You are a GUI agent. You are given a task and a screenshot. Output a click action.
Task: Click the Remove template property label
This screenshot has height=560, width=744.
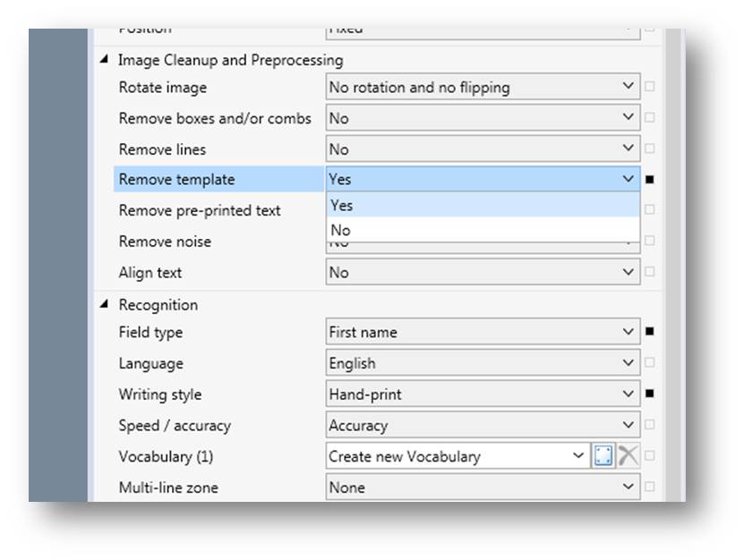[x=176, y=180]
